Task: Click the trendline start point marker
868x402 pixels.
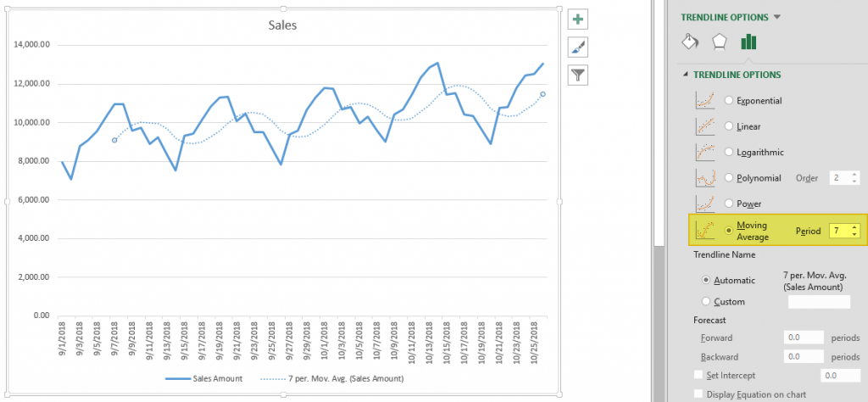Action: pos(114,141)
